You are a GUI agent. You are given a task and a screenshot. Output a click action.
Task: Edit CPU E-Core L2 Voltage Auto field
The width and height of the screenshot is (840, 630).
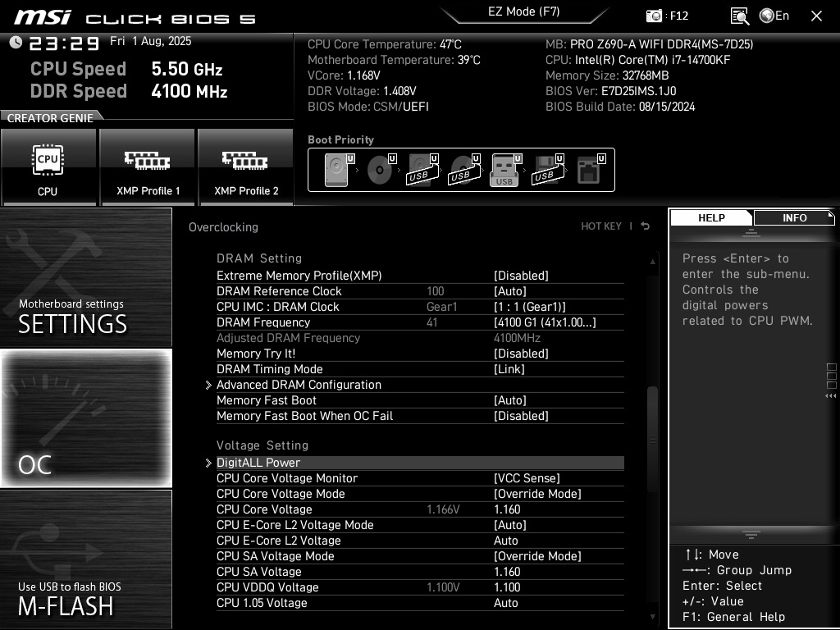click(x=505, y=541)
